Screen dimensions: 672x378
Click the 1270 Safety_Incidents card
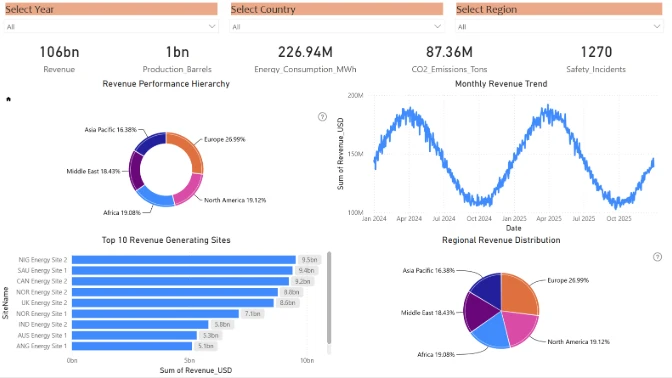(x=596, y=59)
